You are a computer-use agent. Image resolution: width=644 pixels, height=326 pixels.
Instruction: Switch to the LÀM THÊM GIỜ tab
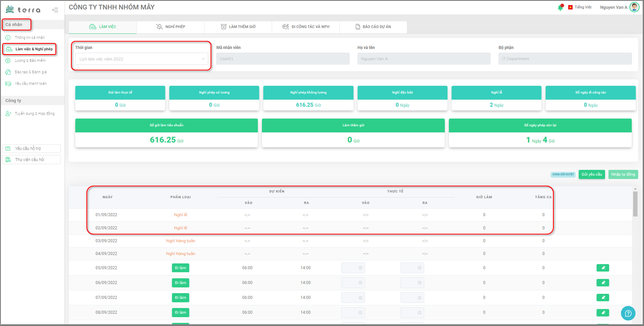tap(238, 27)
